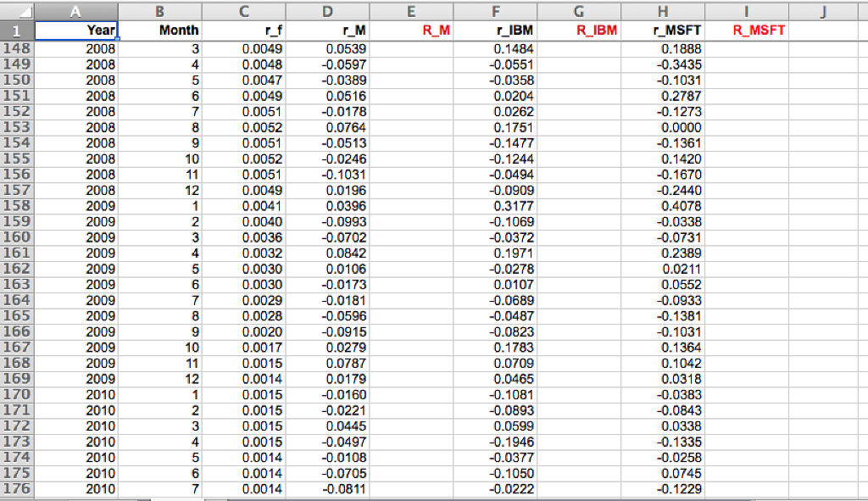Click r_IBM value -0.0689
The image size is (868, 501).
(x=495, y=301)
